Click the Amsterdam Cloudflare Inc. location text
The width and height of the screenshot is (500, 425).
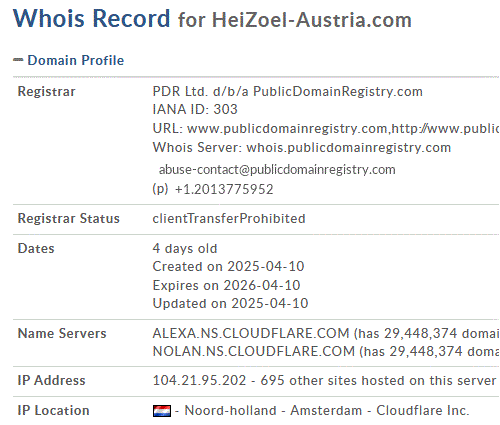coord(380,410)
